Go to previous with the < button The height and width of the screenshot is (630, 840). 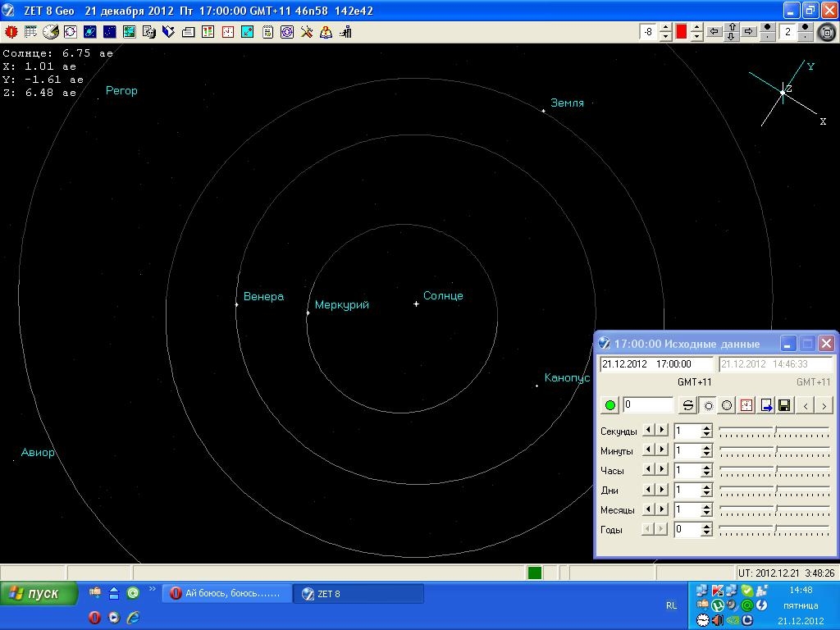click(806, 405)
